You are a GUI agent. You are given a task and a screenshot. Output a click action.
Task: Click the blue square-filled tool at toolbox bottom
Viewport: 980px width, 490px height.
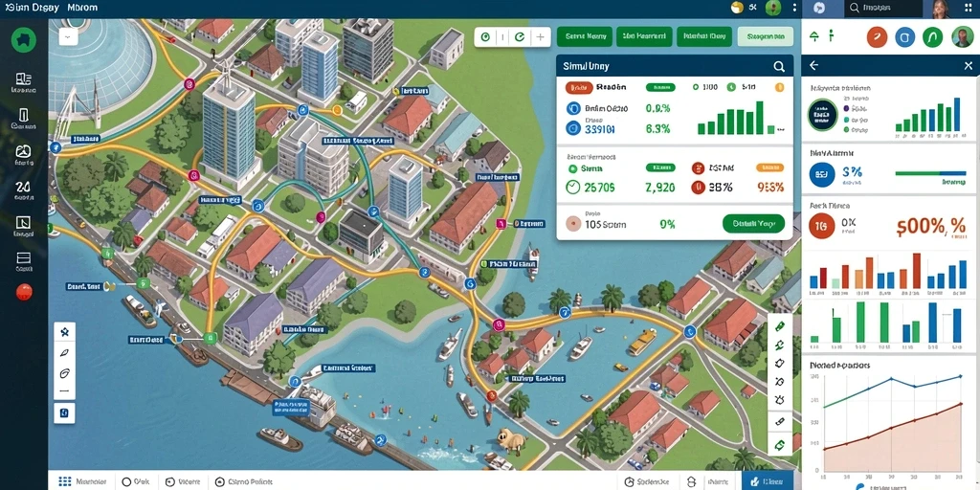tap(64, 412)
